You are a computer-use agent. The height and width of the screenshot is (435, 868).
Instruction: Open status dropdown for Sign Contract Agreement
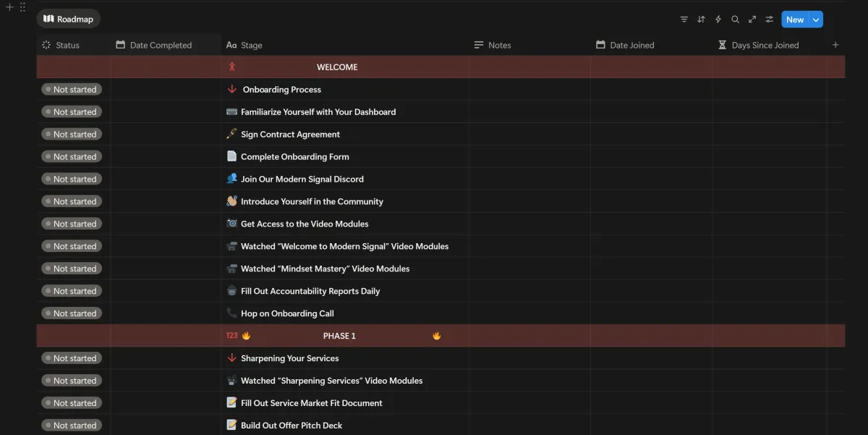[x=72, y=135]
